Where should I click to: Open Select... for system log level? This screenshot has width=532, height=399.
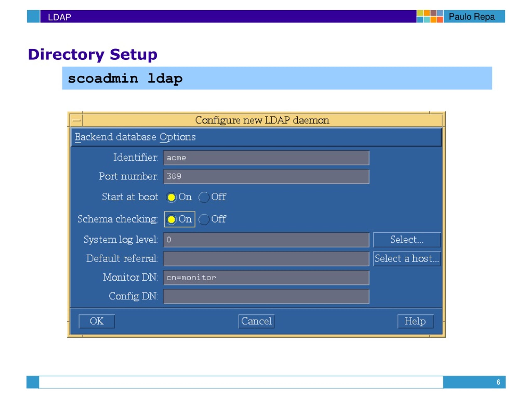[407, 240]
